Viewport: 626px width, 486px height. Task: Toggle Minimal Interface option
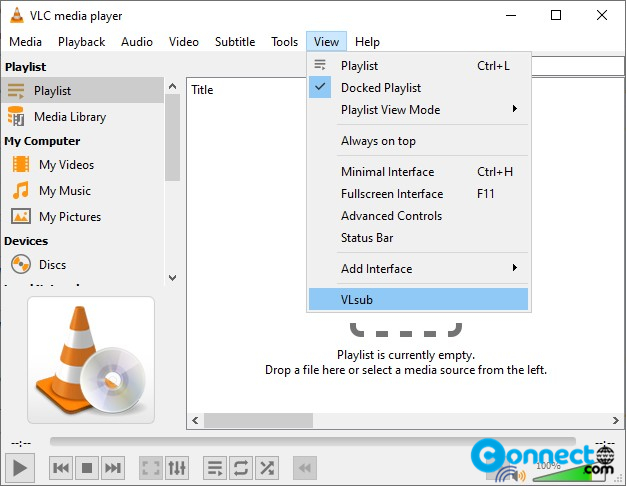click(x=418, y=172)
